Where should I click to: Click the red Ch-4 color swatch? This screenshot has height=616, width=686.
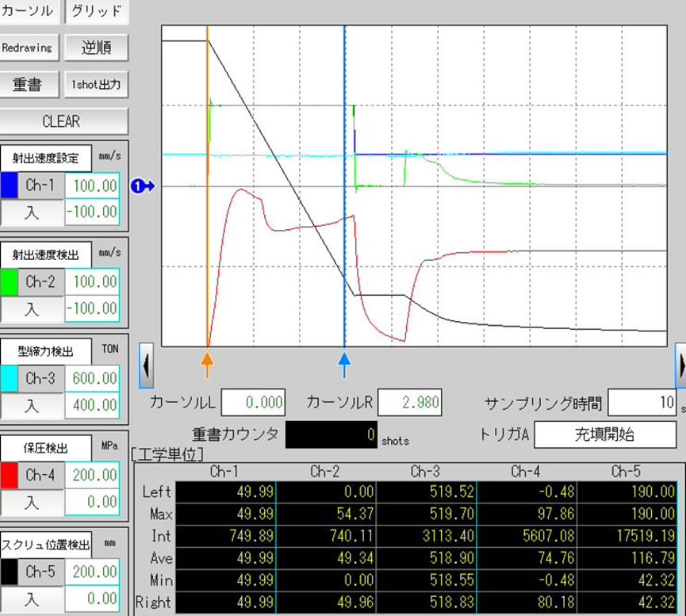coord(9,475)
